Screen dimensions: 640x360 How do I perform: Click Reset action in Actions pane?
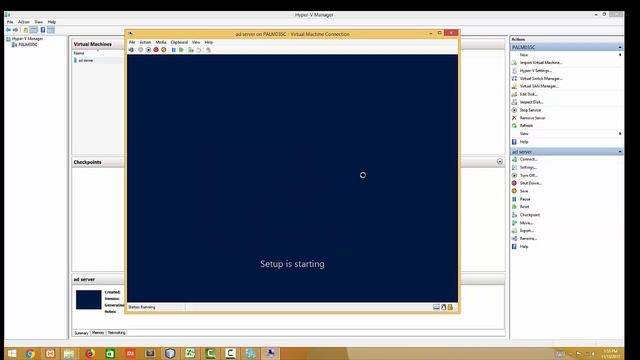point(524,207)
